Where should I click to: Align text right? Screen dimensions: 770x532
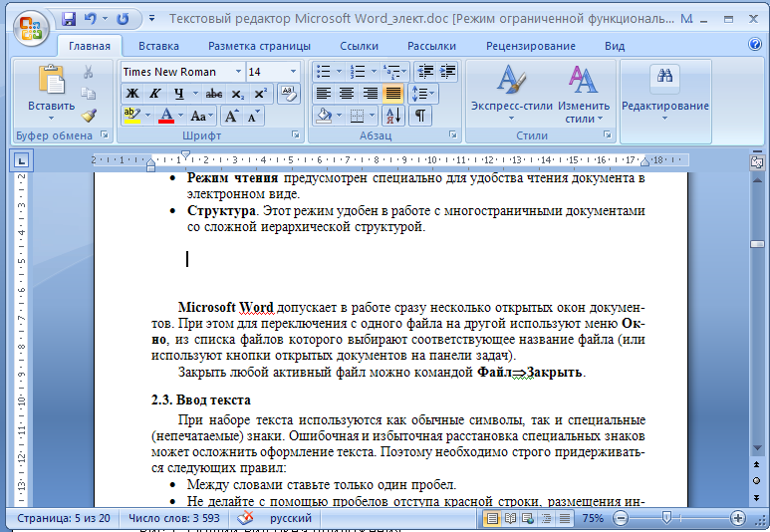point(370,94)
